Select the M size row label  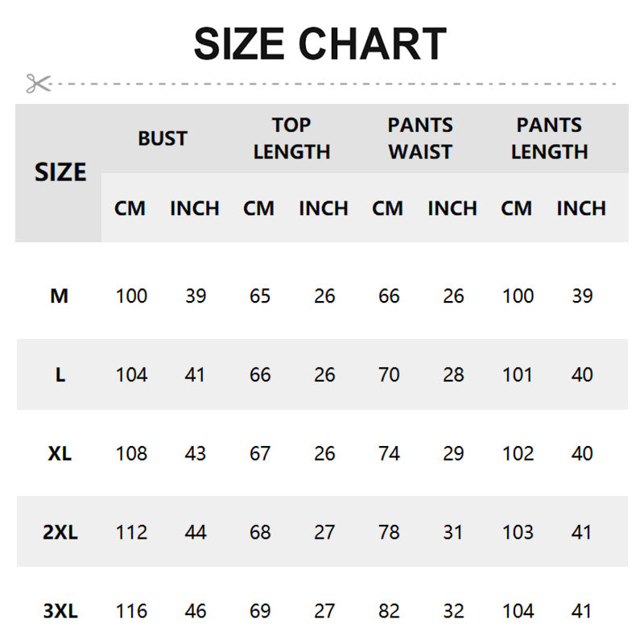(x=60, y=296)
